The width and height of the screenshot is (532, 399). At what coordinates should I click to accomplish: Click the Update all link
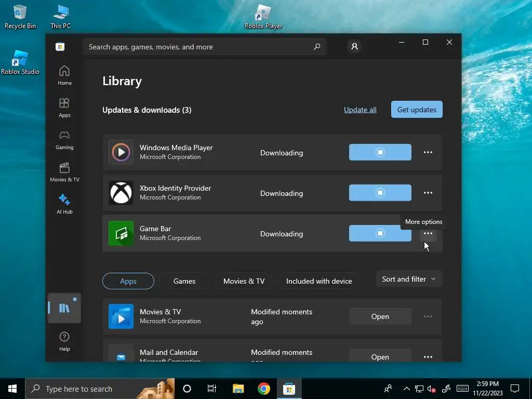(x=360, y=110)
